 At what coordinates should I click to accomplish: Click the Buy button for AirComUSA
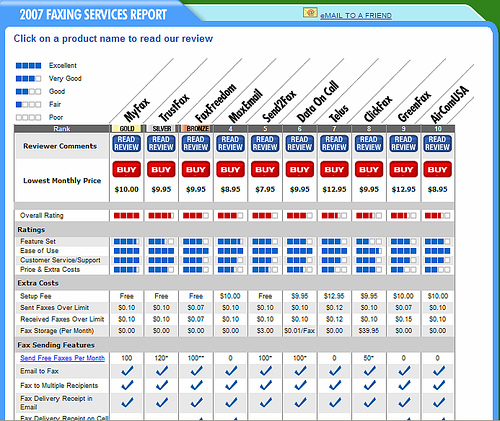point(438,169)
